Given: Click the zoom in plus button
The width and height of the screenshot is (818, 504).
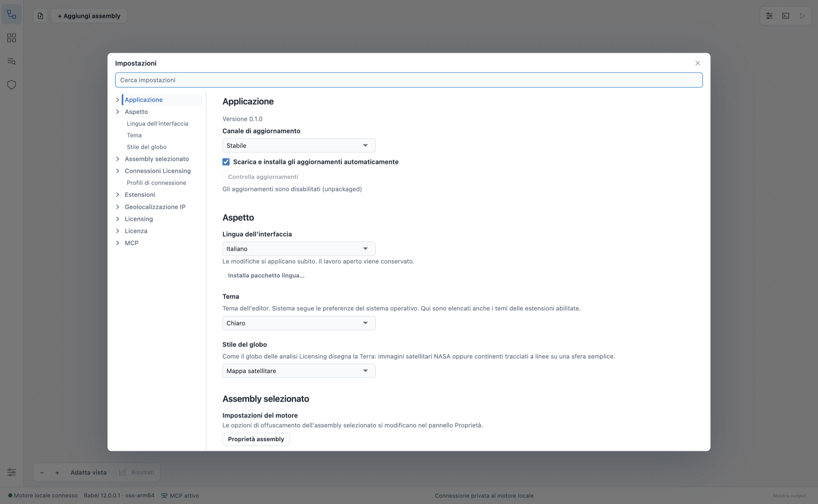Looking at the screenshot, I should click(57, 473).
